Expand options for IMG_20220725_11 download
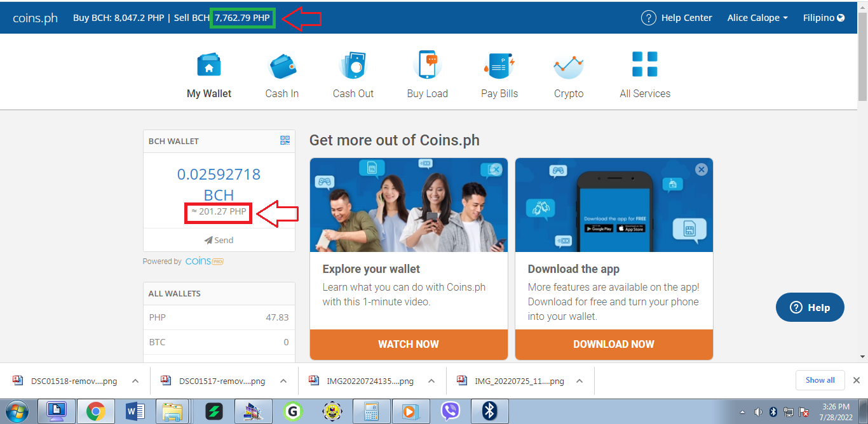 click(x=580, y=381)
